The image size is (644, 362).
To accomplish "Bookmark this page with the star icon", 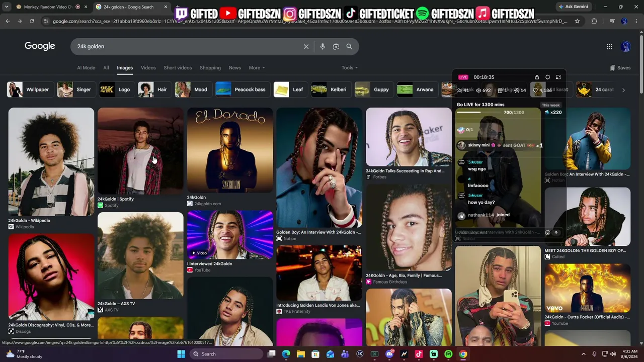I will pos(577,21).
